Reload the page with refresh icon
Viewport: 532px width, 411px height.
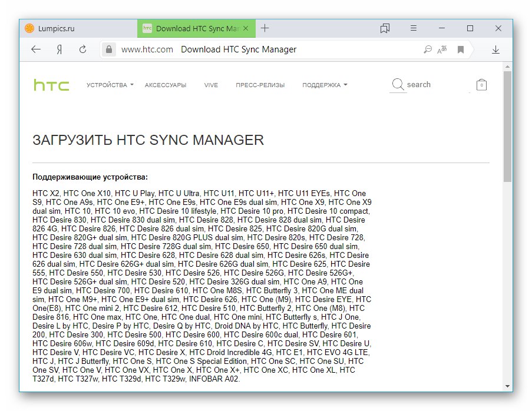coord(82,49)
